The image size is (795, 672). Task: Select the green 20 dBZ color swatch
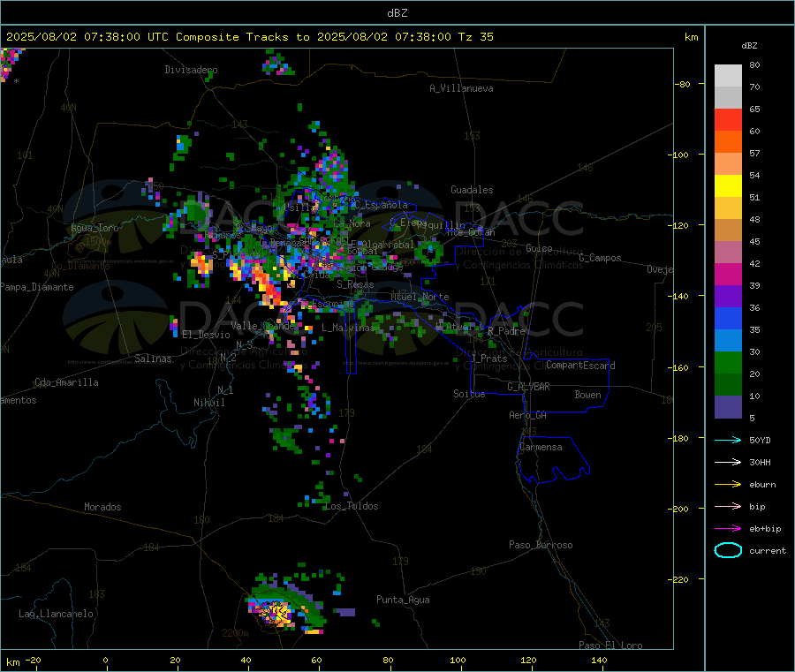tap(728, 362)
